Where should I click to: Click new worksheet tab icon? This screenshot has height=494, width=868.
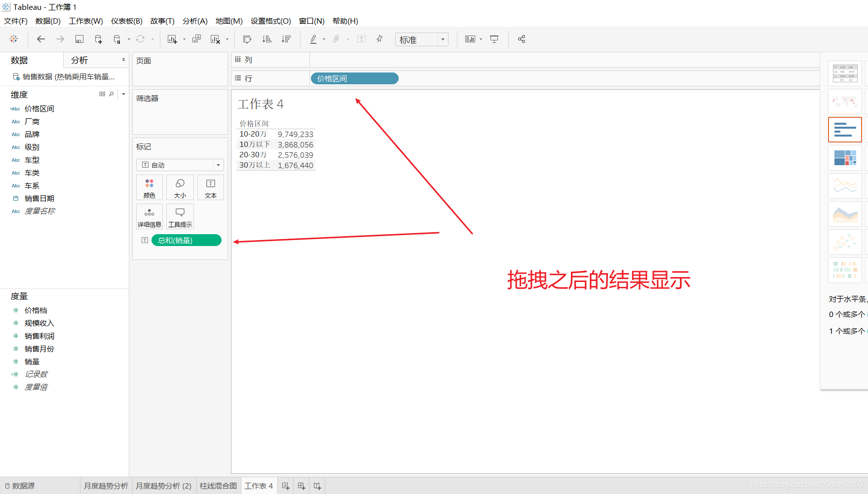[x=286, y=486]
